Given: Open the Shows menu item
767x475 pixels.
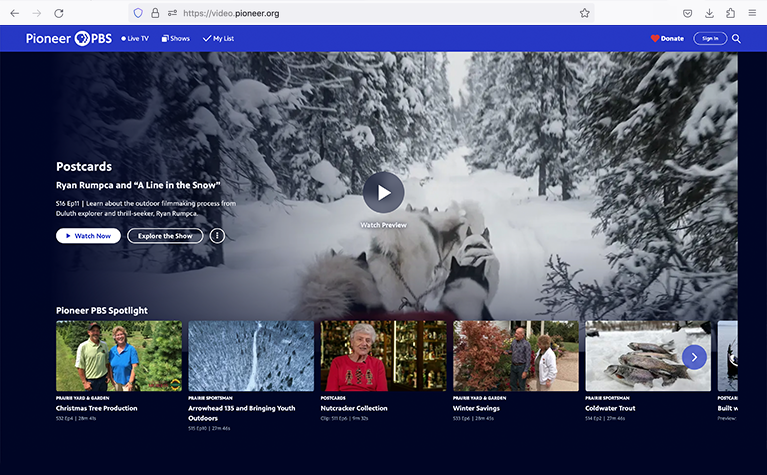Looking at the screenshot, I should tap(176, 38).
